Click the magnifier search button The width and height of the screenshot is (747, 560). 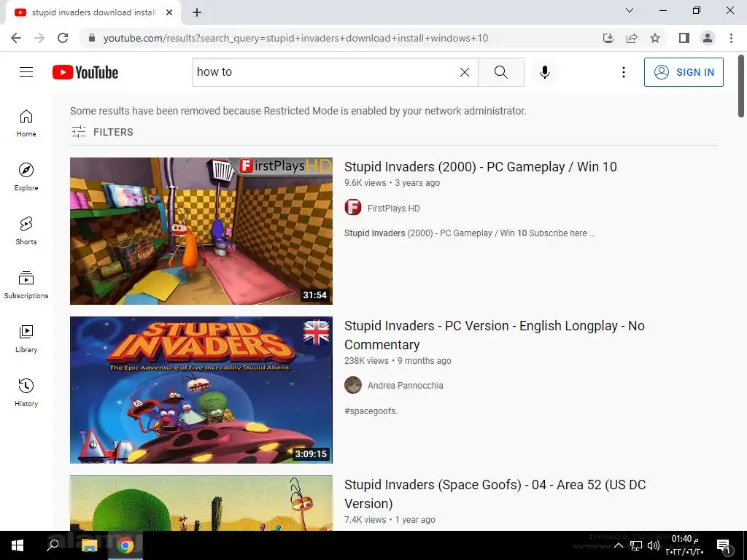(x=500, y=72)
